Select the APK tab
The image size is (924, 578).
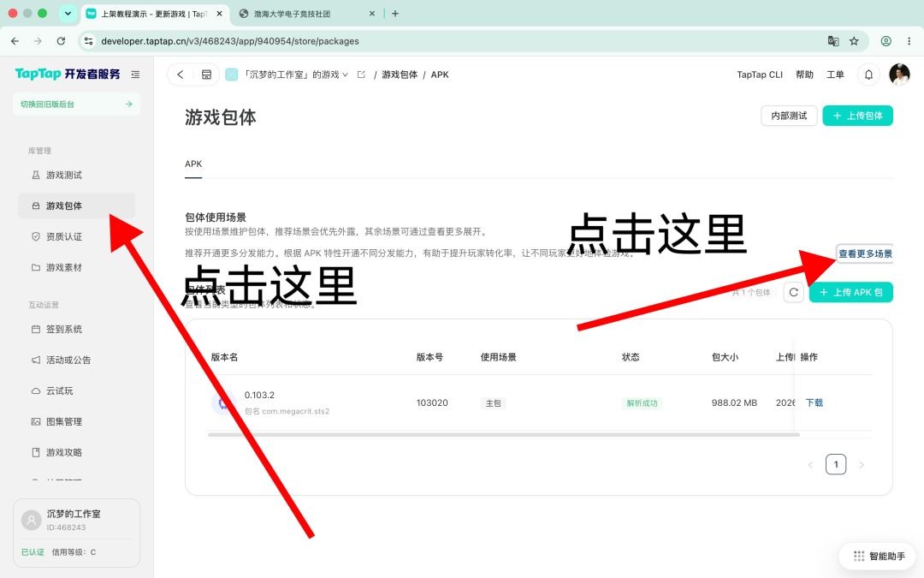pyautogui.click(x=193, y=164)
